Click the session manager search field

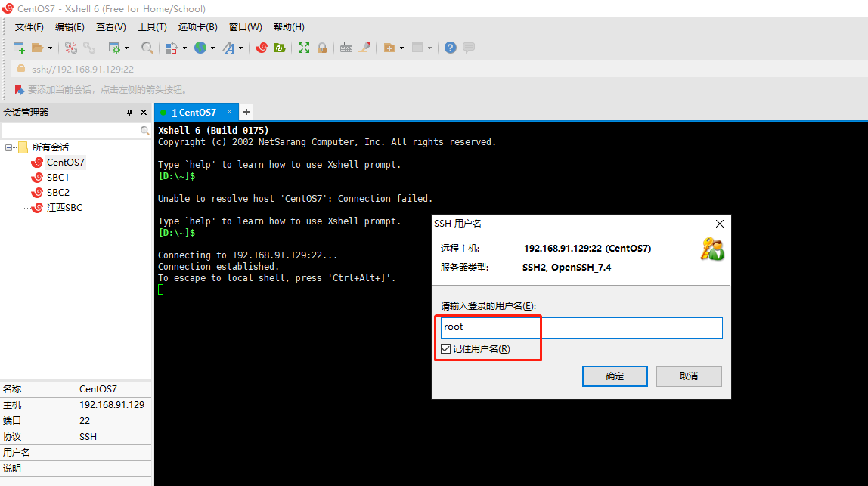[x=71, y=131]
